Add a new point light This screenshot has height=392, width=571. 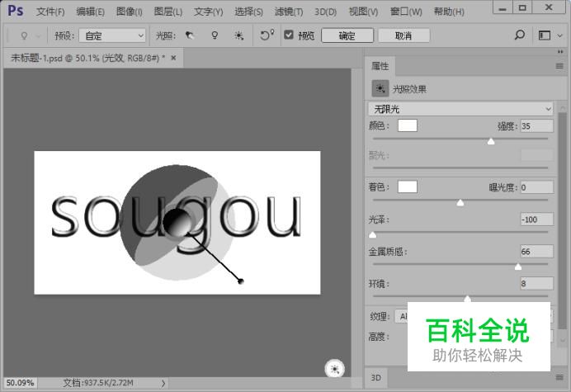point(215,35)
